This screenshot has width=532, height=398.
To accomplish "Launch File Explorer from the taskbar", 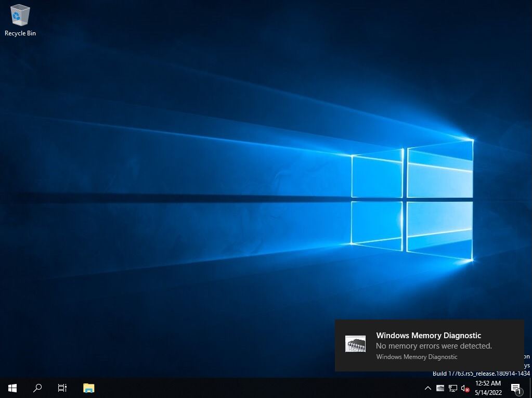I will point(88,388).
